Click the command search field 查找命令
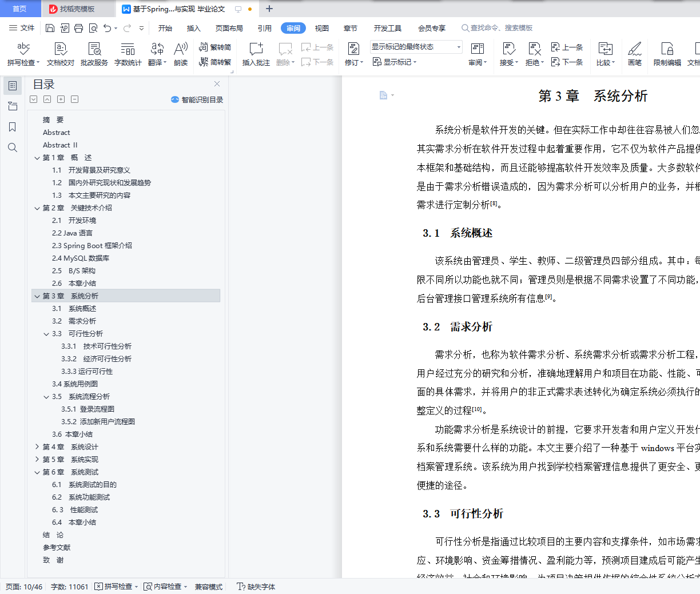 [498, 28]
